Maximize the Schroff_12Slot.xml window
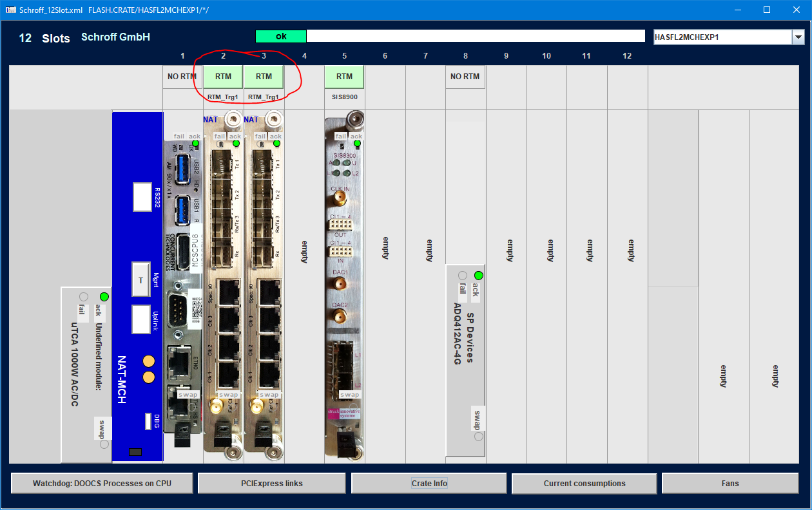The image size is (812, 510). pos(767,10)
